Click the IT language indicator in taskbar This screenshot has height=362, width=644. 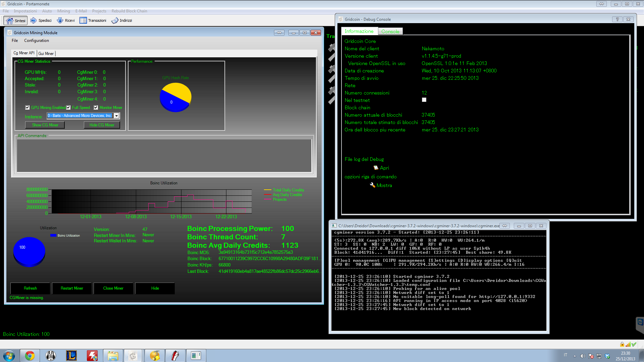pyautogui.click(x=566, y=355)
